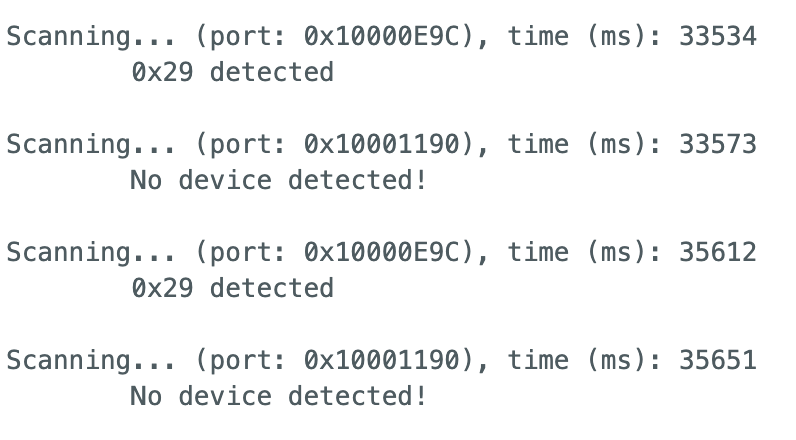Click word 'detected' after first 0x29
796x440 pixels.
(x=272, y=72)
